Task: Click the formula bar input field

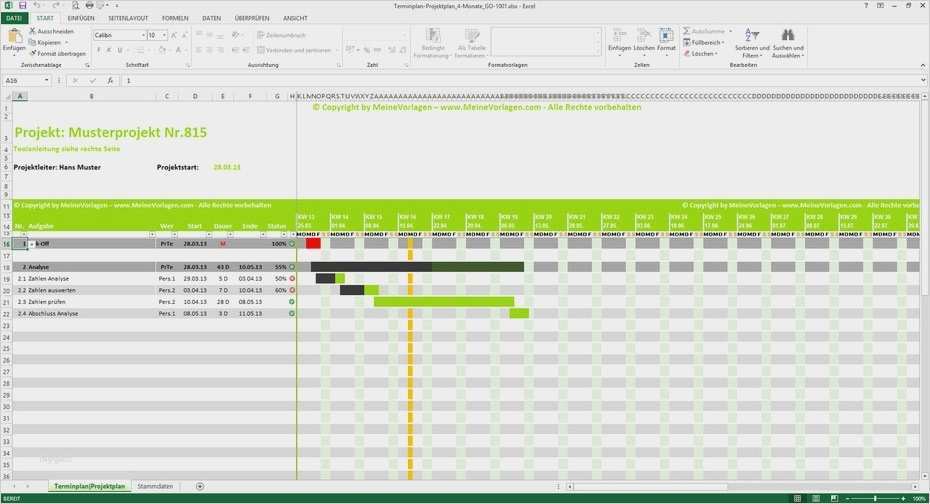Action: 522,80
